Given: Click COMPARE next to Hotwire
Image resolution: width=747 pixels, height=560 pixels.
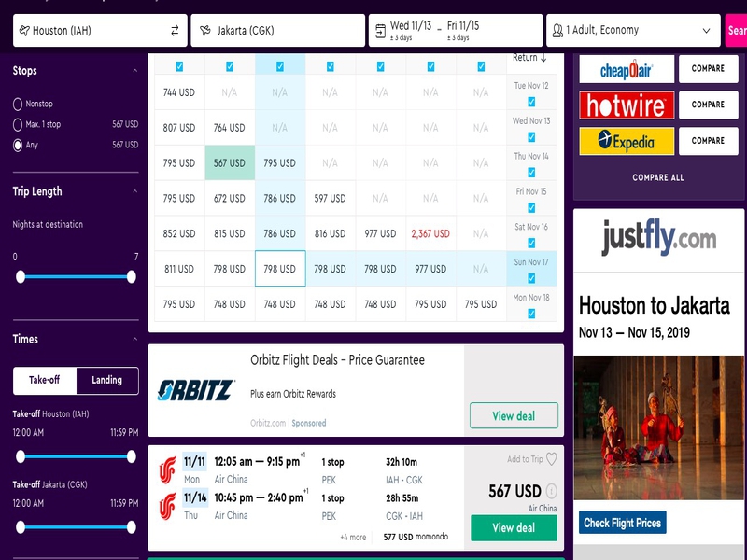Looking at the screenshot, I should point(709,105).
